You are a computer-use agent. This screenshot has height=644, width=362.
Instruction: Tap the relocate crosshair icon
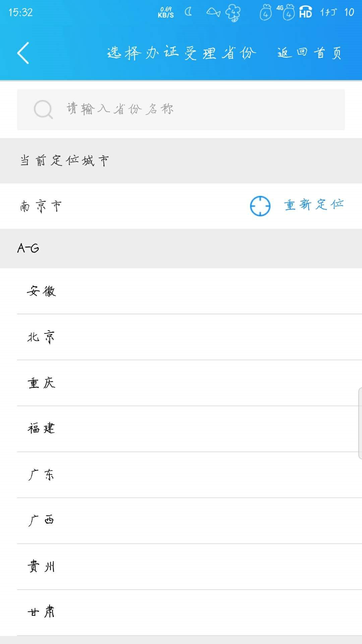click(260, 206)
